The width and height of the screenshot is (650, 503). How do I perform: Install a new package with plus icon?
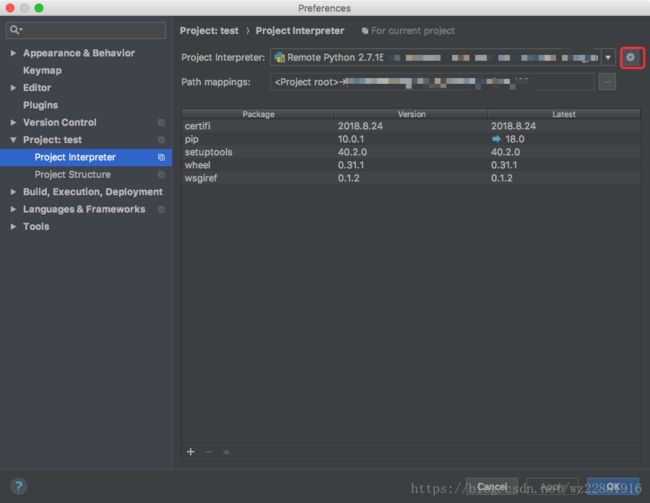(191, 452)
